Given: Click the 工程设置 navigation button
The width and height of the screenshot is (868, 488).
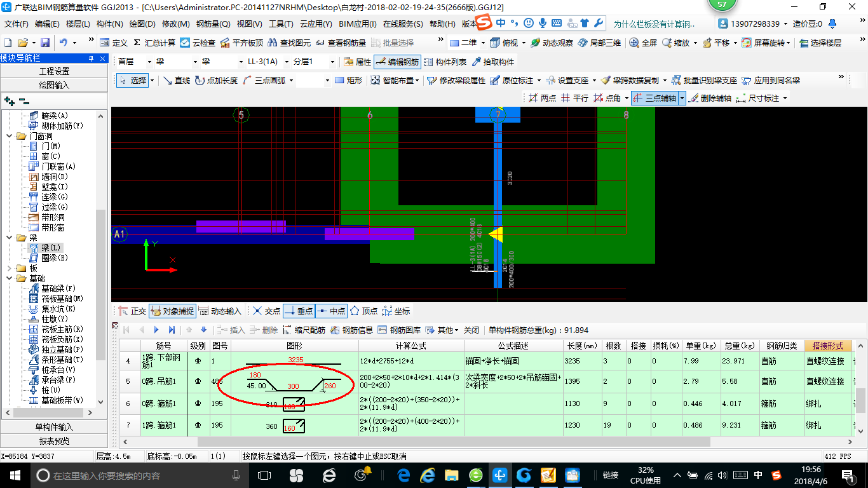Looking at the screenshot, I should 54,71.
